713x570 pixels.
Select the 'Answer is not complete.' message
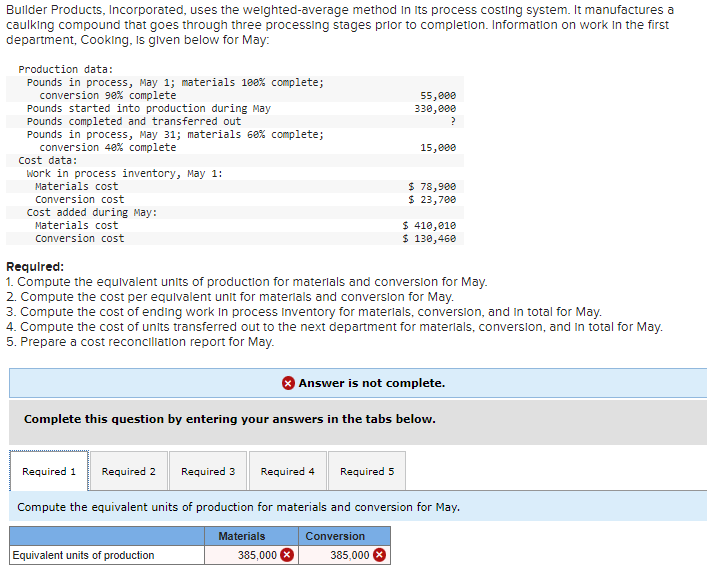click(372, 383)
